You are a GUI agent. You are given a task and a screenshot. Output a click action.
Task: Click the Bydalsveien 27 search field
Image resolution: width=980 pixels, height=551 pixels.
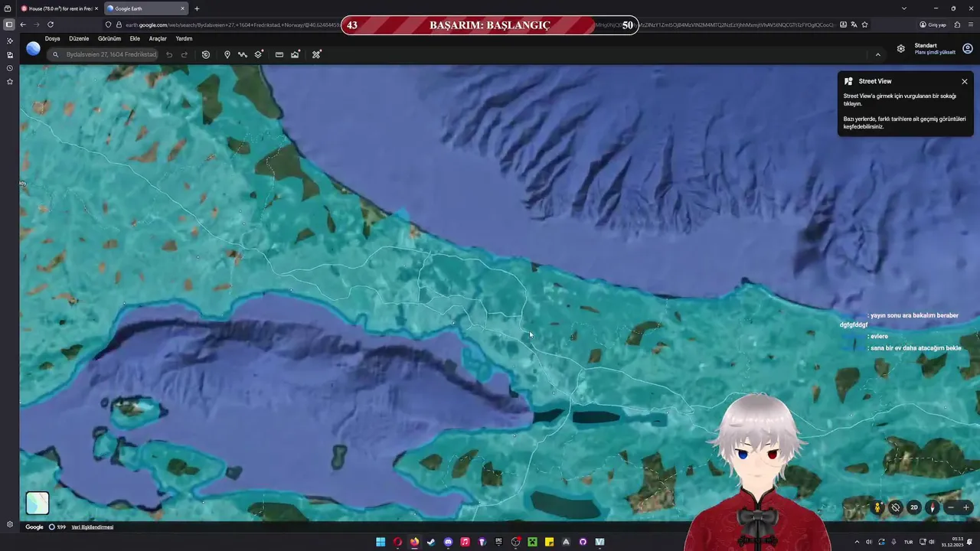102,54
